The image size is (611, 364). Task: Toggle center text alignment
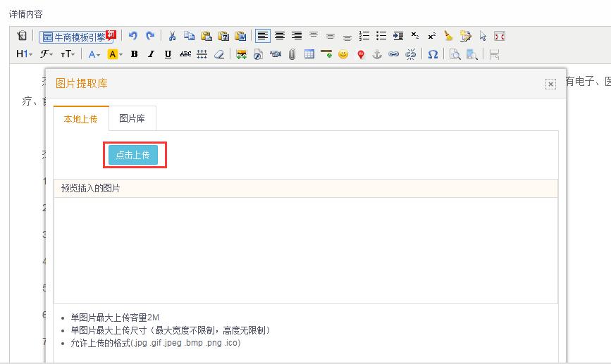280,36
